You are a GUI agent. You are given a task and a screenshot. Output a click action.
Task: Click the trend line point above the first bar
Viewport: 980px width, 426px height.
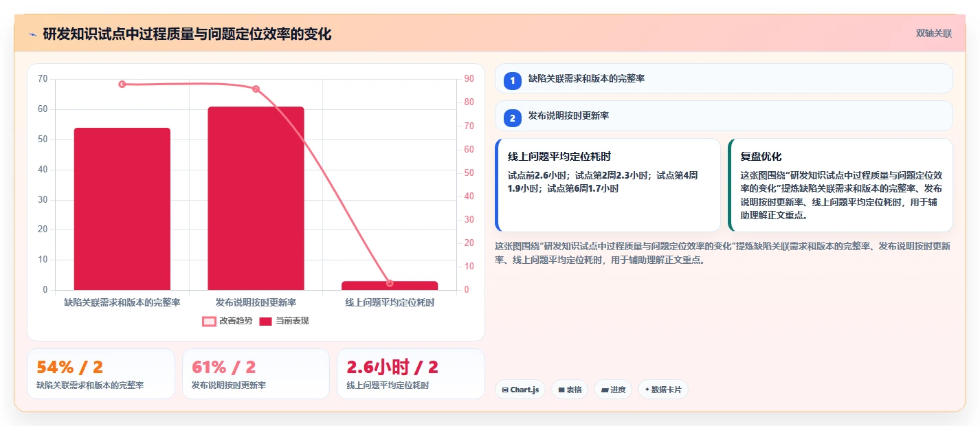click(122, 84)
